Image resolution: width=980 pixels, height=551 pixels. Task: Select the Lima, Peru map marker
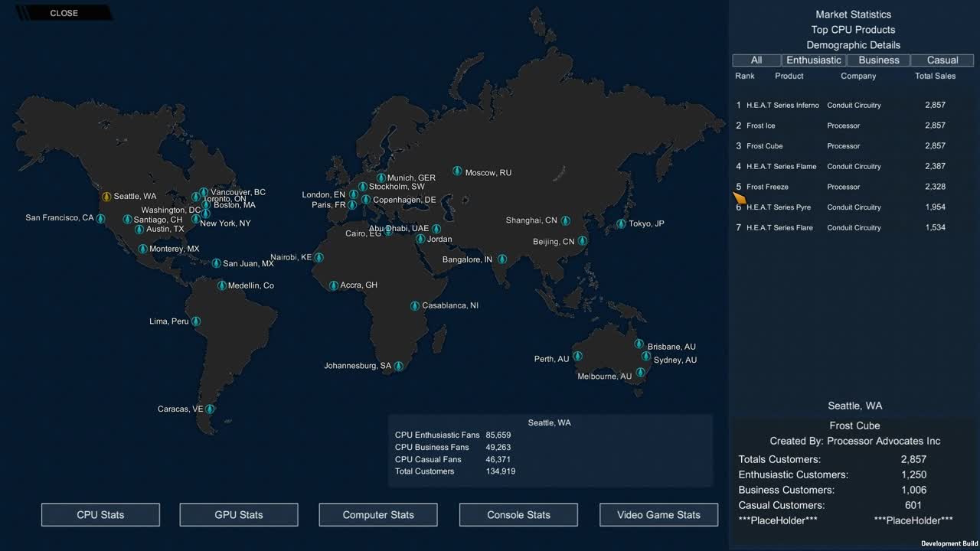196,321
